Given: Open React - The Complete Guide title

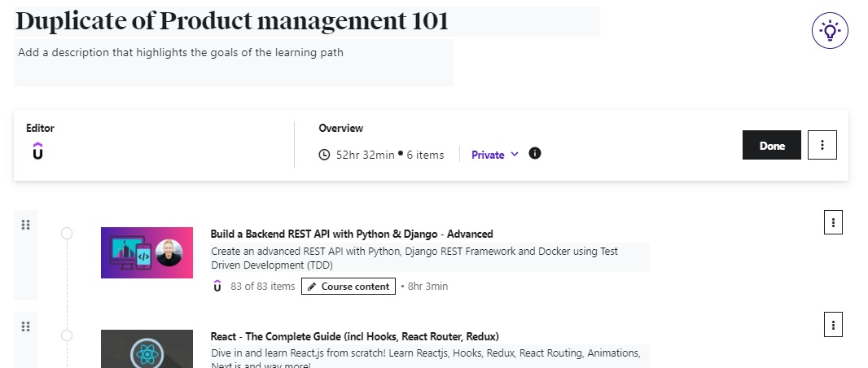Looking at the screenshot, I should pyautogui.click(x=354, y=336).
